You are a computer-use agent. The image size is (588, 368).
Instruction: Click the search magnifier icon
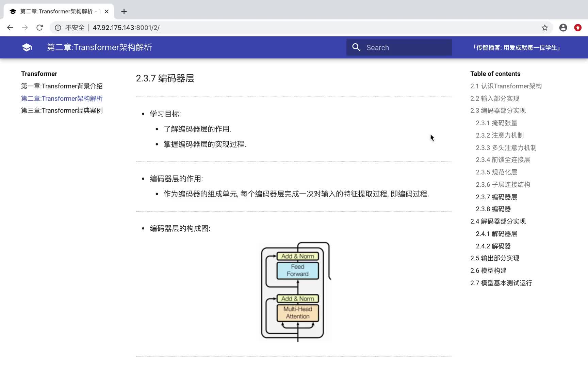pos(356,47)
